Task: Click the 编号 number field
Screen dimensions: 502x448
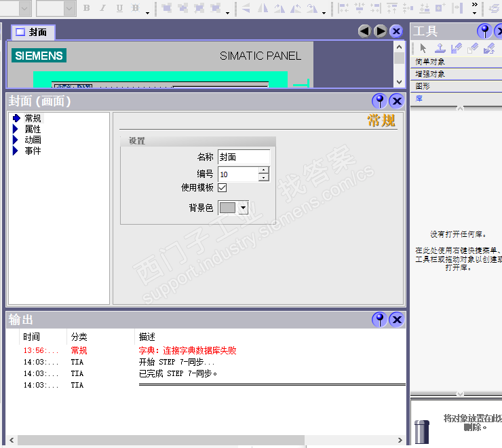Action: (x=238, y=174)
